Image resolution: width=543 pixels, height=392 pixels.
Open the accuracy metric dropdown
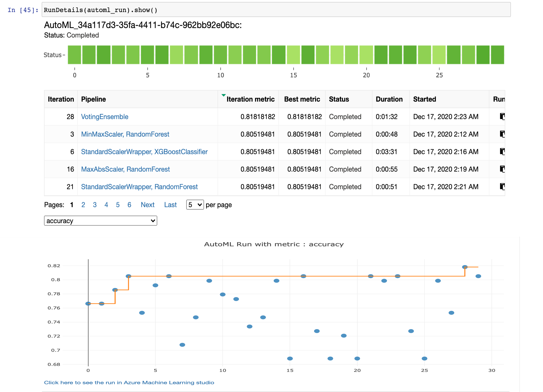(100, 221)
